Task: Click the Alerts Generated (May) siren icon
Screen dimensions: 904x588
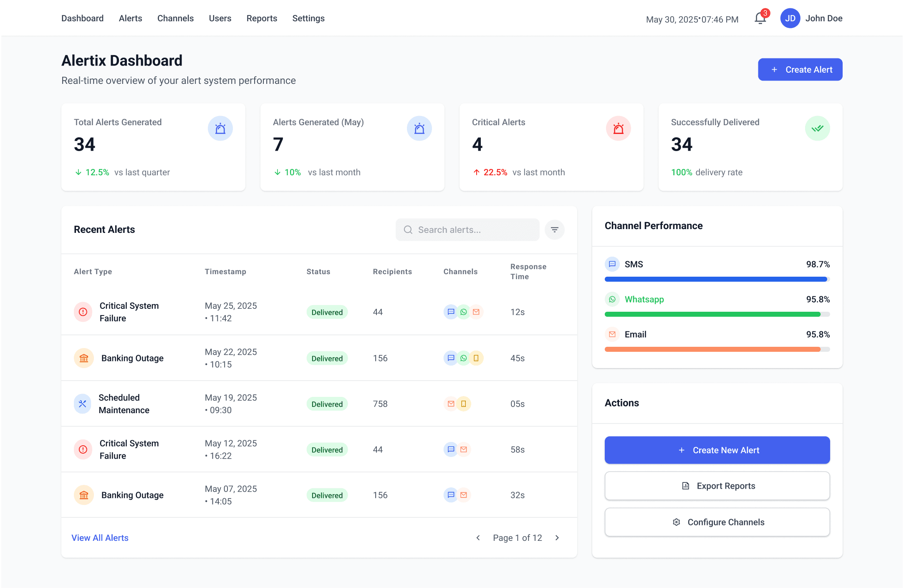Action: [x=419, y=129]
